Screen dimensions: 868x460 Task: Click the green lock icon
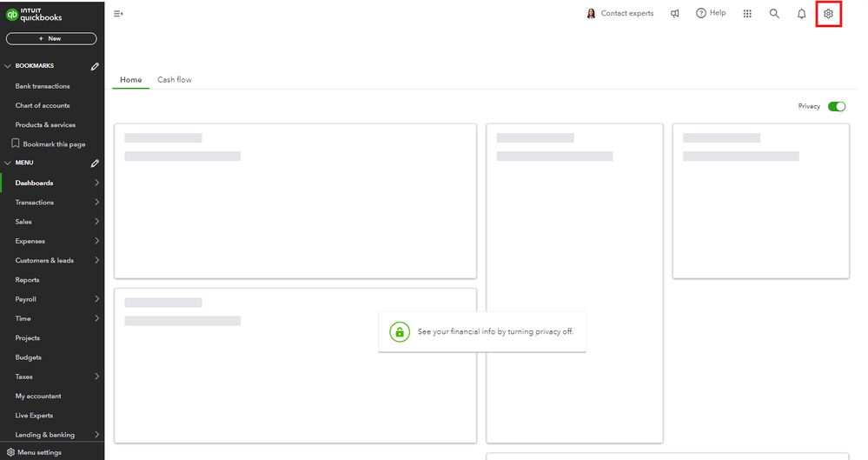(400, 332)
